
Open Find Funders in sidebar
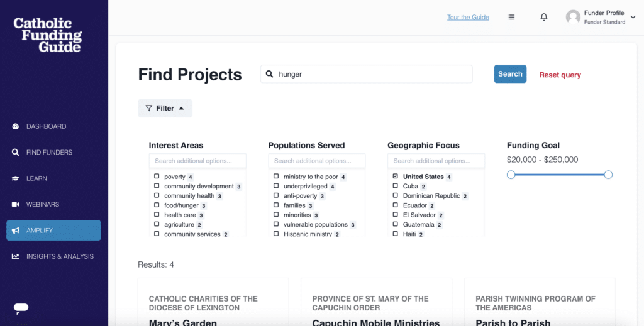pos(49,152)
